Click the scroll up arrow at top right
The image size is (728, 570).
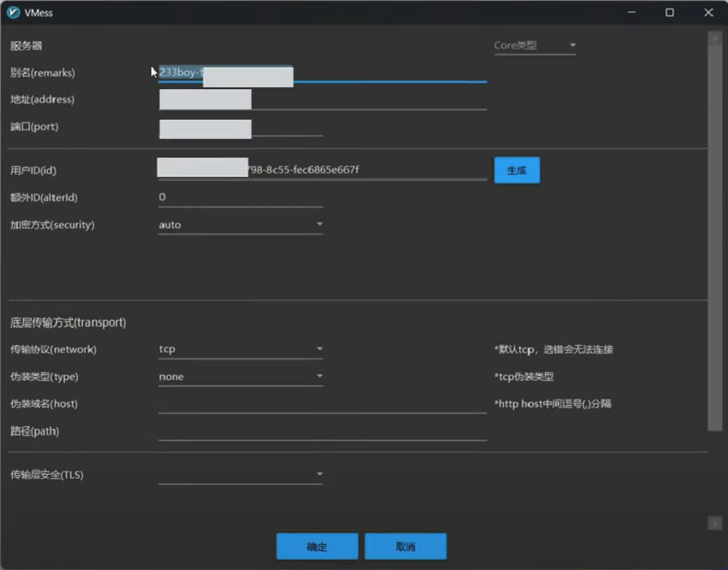pos(714,38)
